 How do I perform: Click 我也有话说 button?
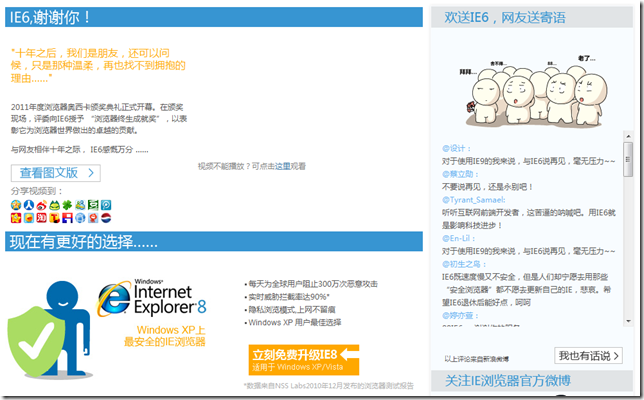point(588,356)
